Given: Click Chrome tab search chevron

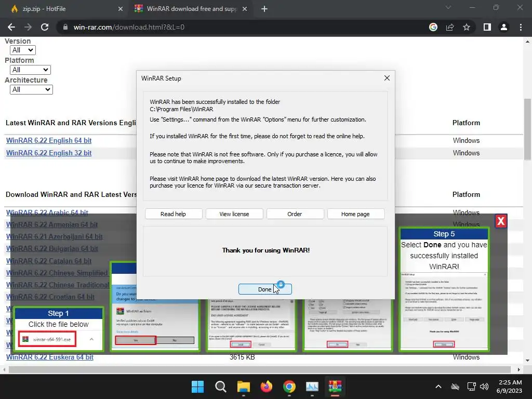Looking at the screenshot, I should [448, 7].
